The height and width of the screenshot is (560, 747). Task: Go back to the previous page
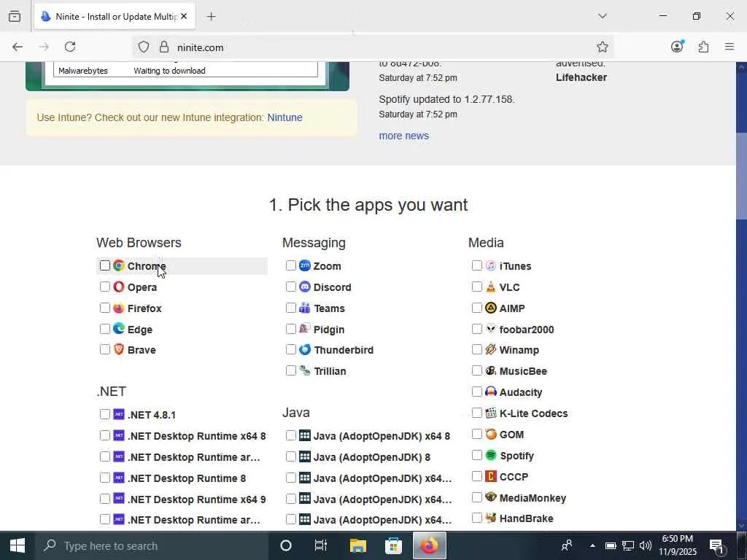pos(18,47)
